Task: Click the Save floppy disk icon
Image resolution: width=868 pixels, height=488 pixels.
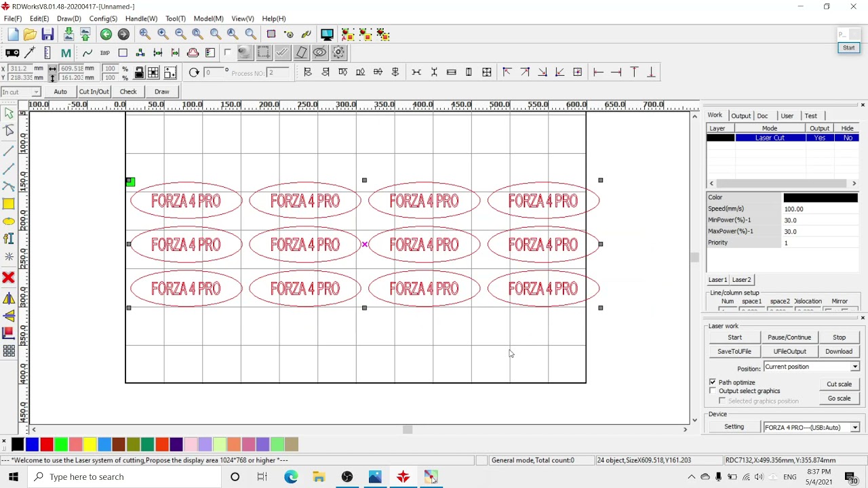Action: pos(47,35)
